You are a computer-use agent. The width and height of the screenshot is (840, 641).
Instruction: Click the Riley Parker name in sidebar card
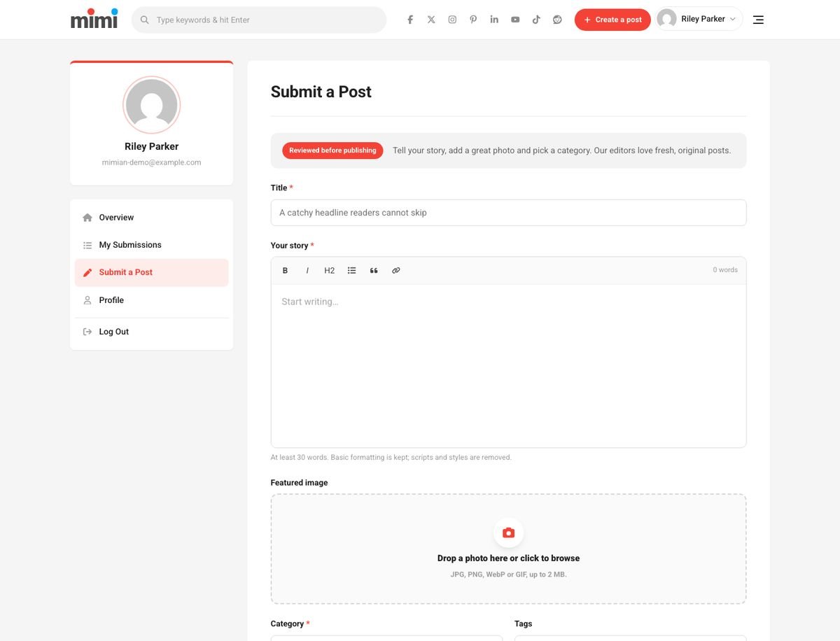pyautogui.click(x=152, y=146)
